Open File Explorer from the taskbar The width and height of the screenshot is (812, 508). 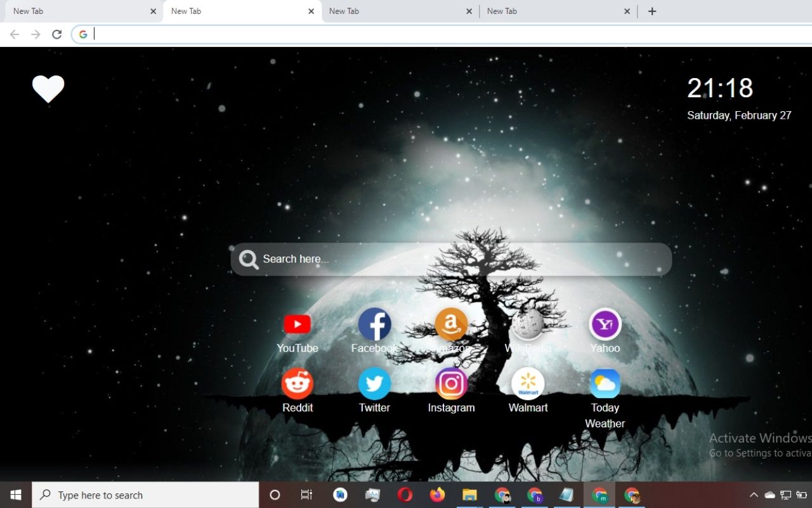469,495
